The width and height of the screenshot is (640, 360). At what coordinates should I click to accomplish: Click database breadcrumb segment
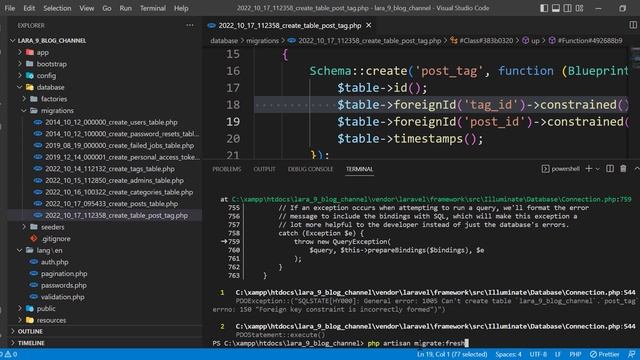point(224,40)
